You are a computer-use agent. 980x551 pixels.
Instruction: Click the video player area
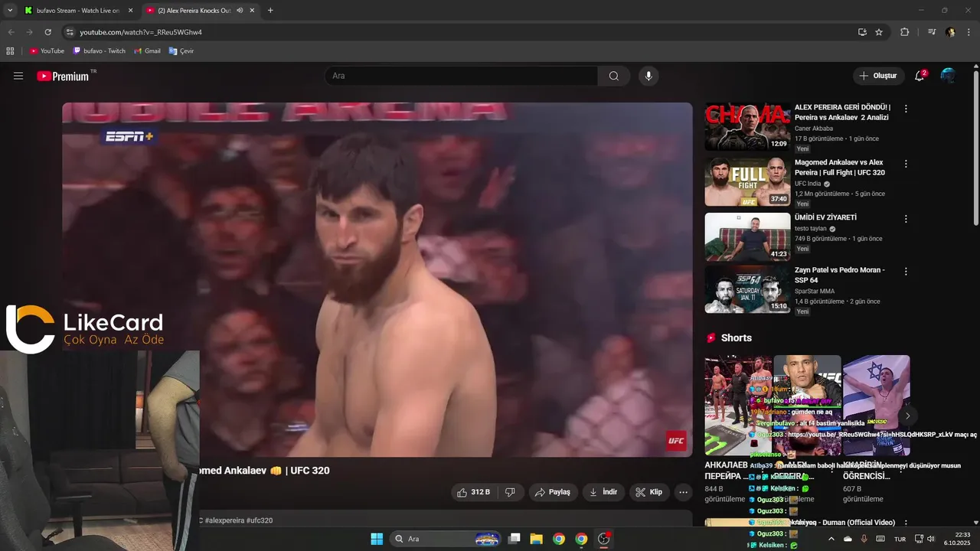377,280
